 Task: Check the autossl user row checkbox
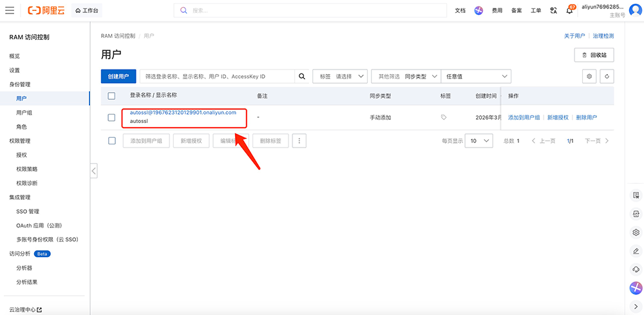click(x=111, y=117)
